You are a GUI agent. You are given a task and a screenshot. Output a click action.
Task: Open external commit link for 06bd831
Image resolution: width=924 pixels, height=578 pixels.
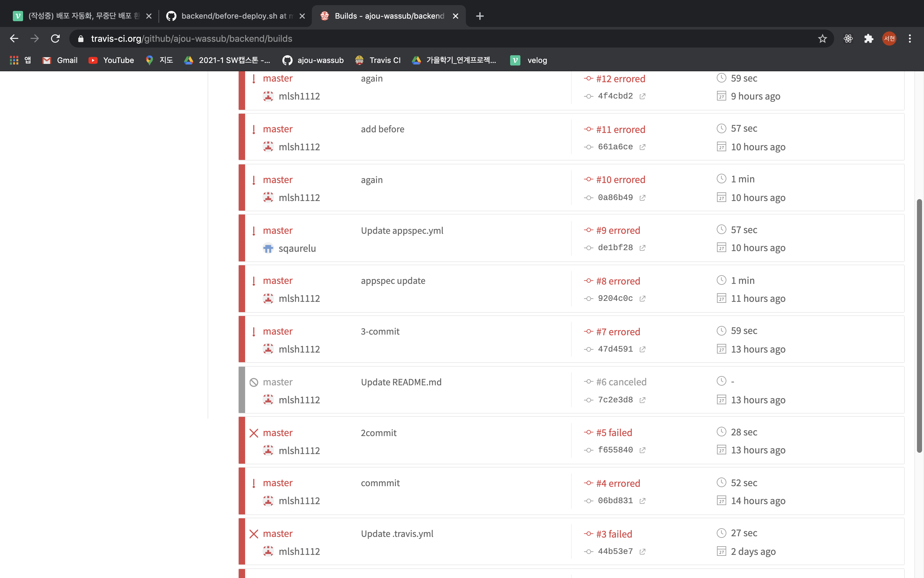pos(643,501)
